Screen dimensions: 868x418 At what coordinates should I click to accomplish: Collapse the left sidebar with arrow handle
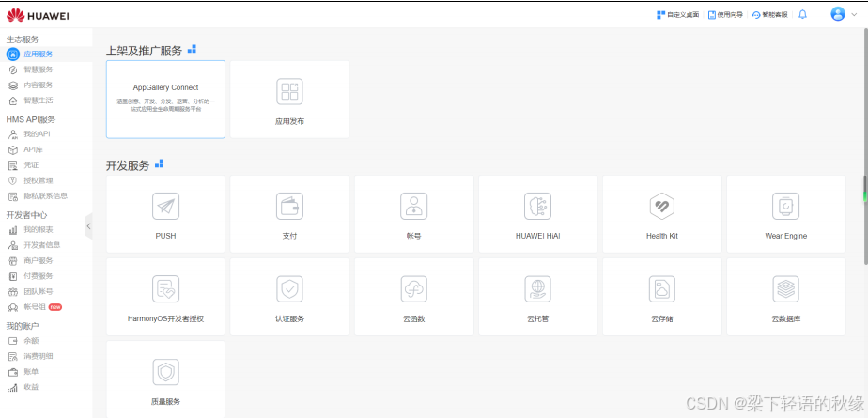point(88,225)
